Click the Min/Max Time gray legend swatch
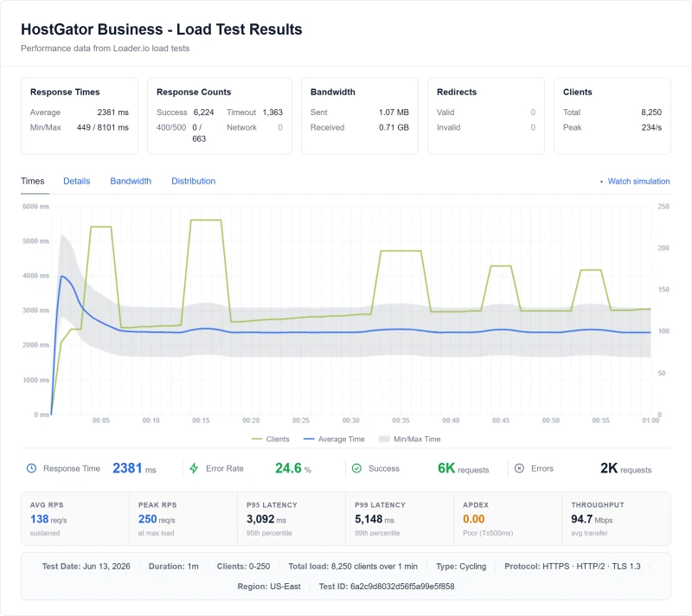This screenshot has height=616, width=692. coord(384,439)
